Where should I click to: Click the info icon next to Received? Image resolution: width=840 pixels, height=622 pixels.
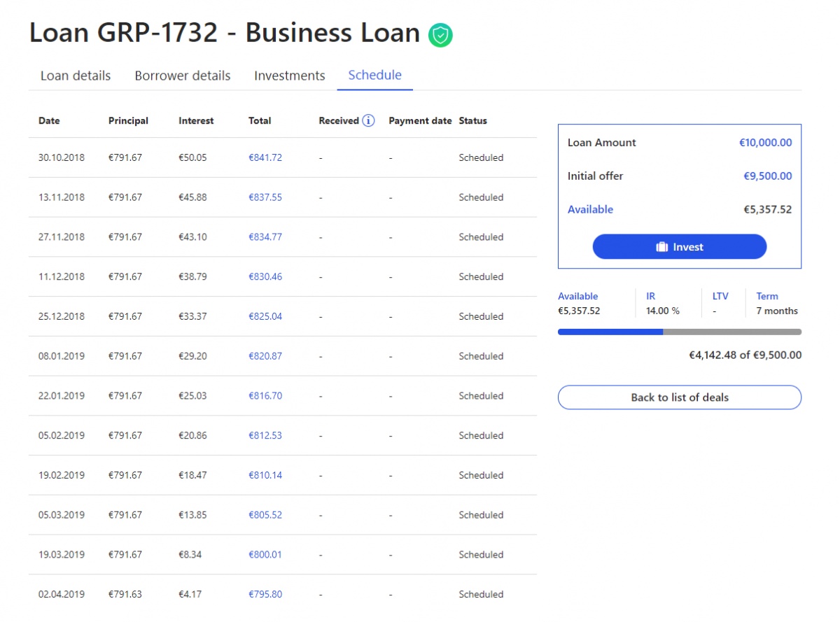pyautogui.click(x=368, y=120)
